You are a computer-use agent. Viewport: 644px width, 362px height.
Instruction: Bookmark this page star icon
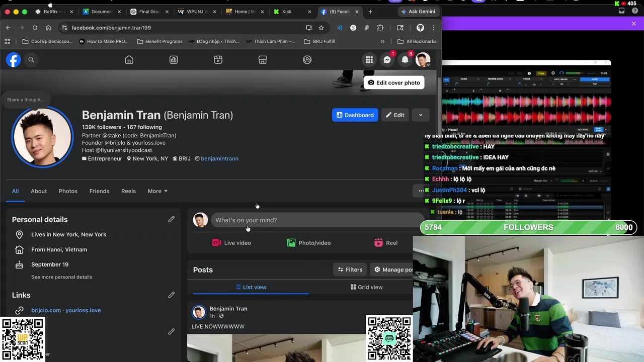point(321,28)
